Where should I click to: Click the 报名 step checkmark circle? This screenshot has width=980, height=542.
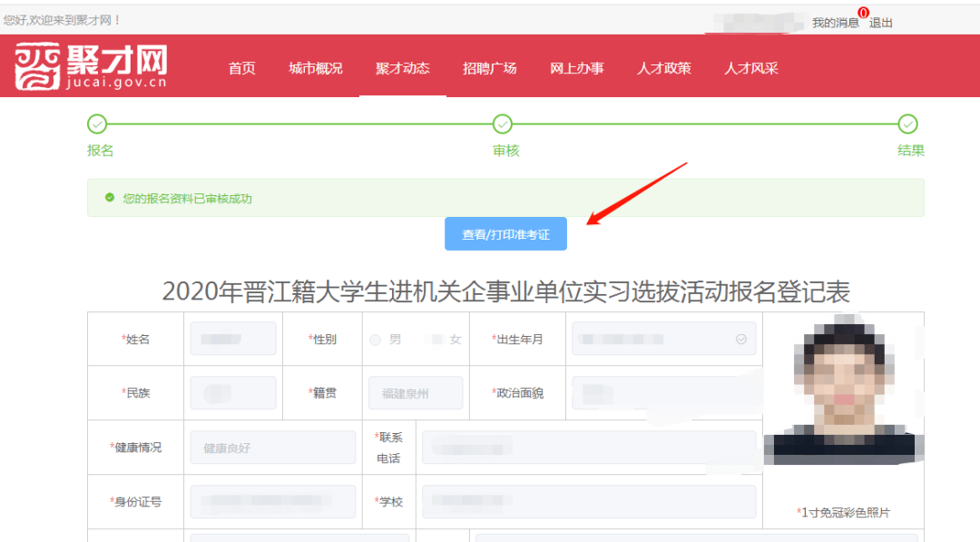(97, 124)
